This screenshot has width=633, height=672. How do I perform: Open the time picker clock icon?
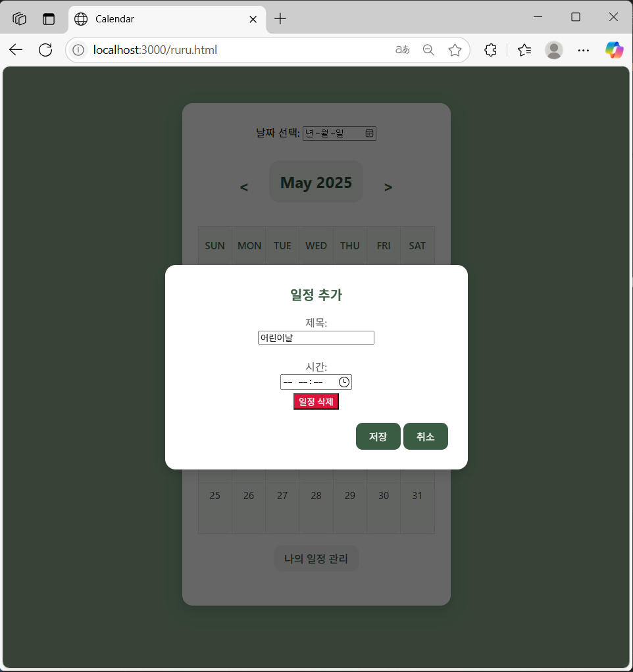pos(344,382)
